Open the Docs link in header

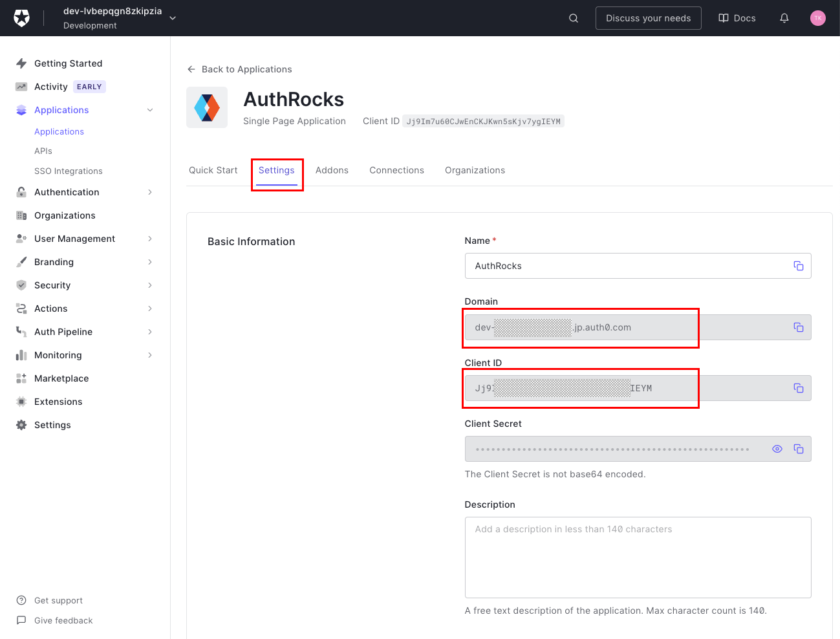pyautogui.click(x=737, y=18)
